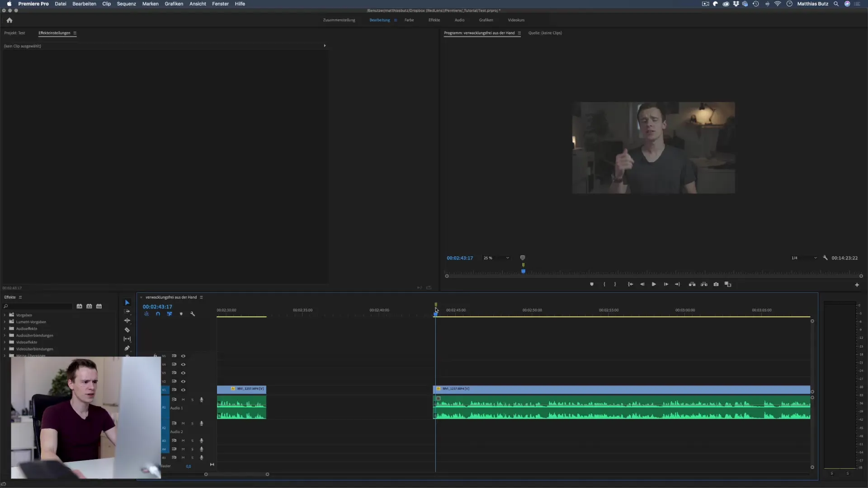Open the 25 % zoom level dropdown
Screen dimensions: 868x488
coord(496,258)
